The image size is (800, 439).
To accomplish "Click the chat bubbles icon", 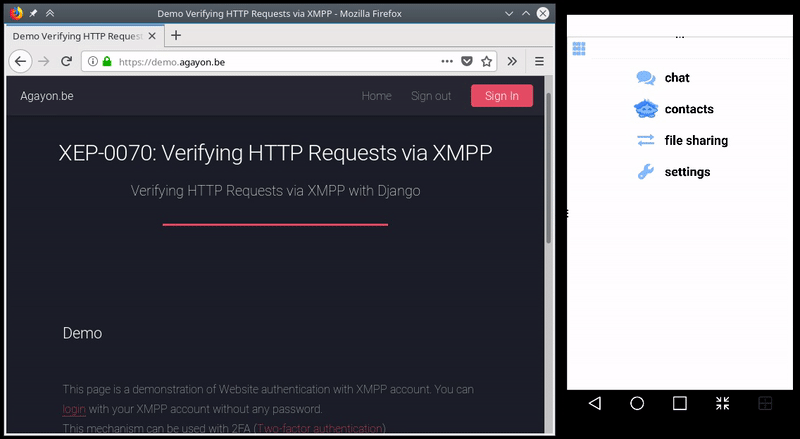I will (646, 78).
